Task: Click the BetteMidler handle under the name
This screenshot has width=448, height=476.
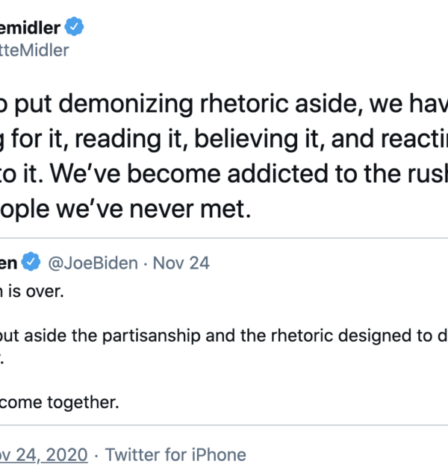Action: tap(34, 50)
